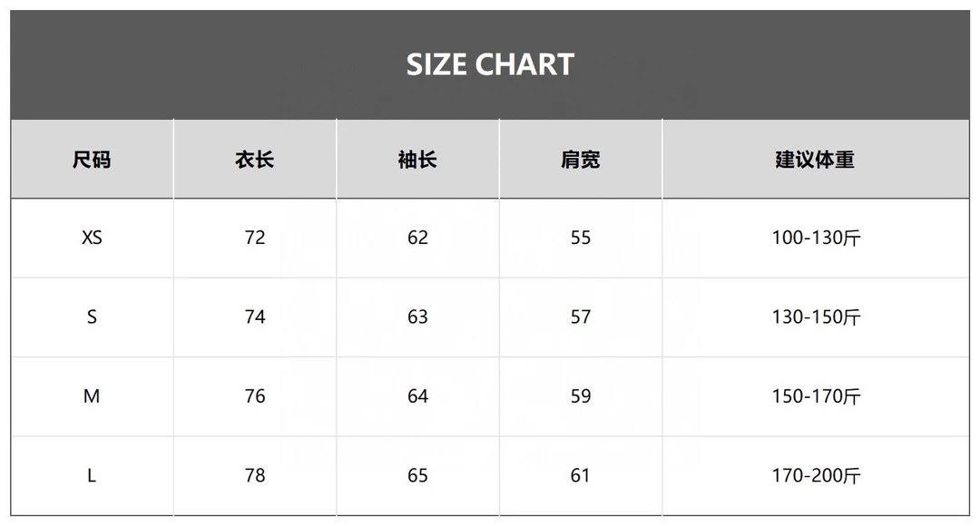Select the shoulder width value 55

[581, 238]
